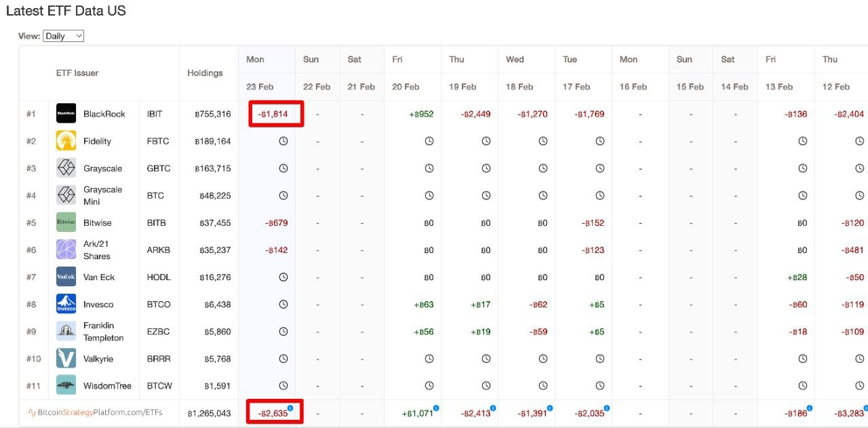Image resolution: width=868 pixels, height=428 pixels.
Task: Click info badge on 17 Feb total -2,035
Action: 607,408
